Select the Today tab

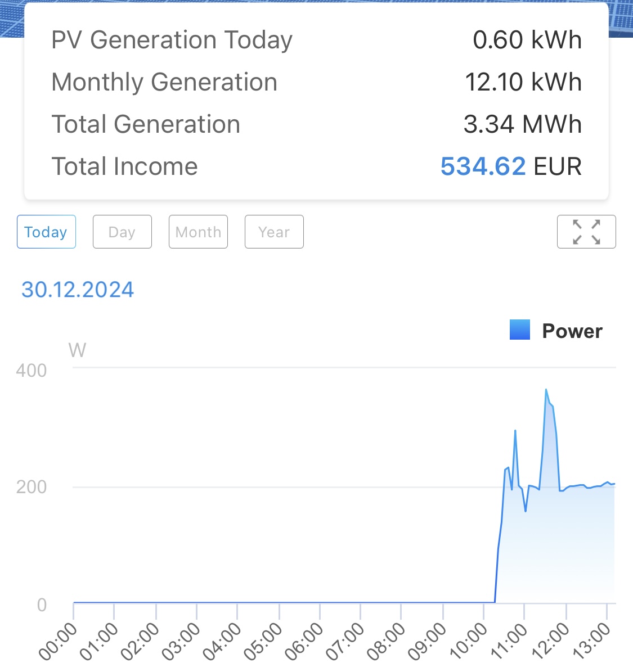tap(46, 232)
